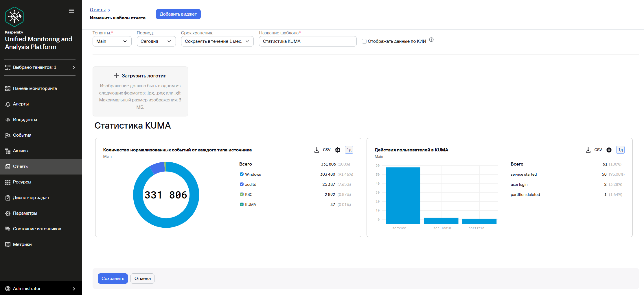Click the plus icon for logo upload
The image size is (644, 295).
point(116,76)
